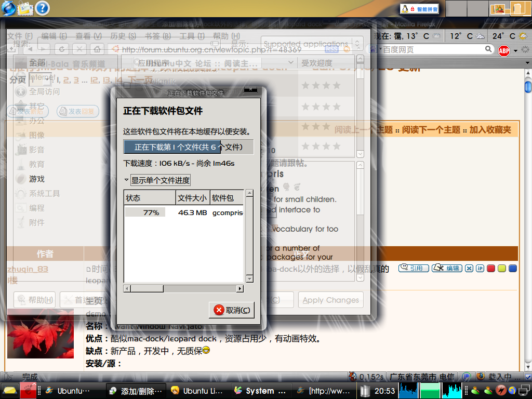Switch to the System ... taskbar window
Image resolution: width=532 pixels, height=399 pixels.
tap(261, 391)
